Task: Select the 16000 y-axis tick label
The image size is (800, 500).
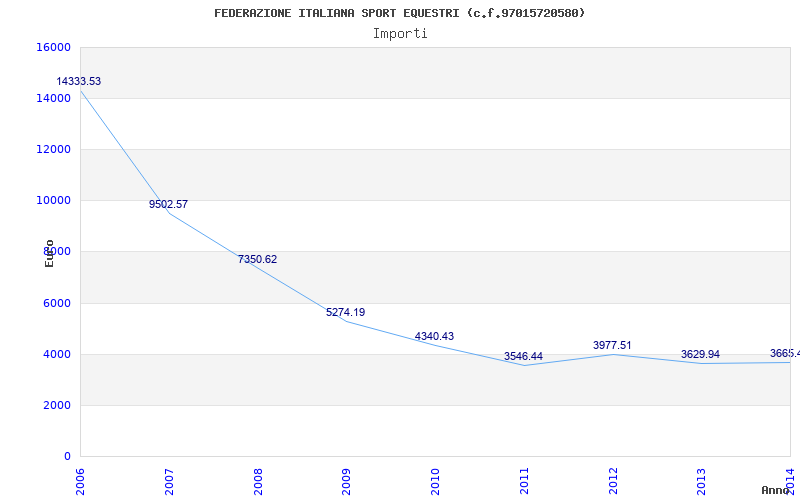Action: (x=53, y=47)
